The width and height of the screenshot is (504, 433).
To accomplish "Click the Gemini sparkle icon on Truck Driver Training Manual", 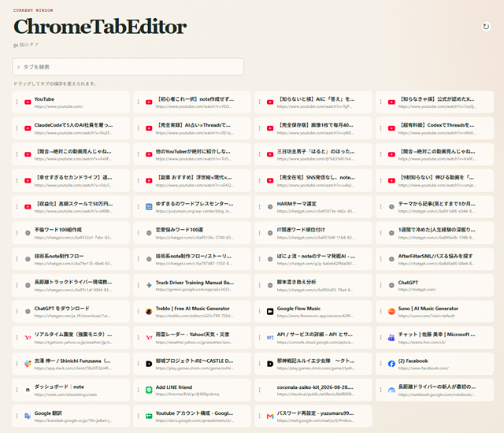I will click(149, 285).
